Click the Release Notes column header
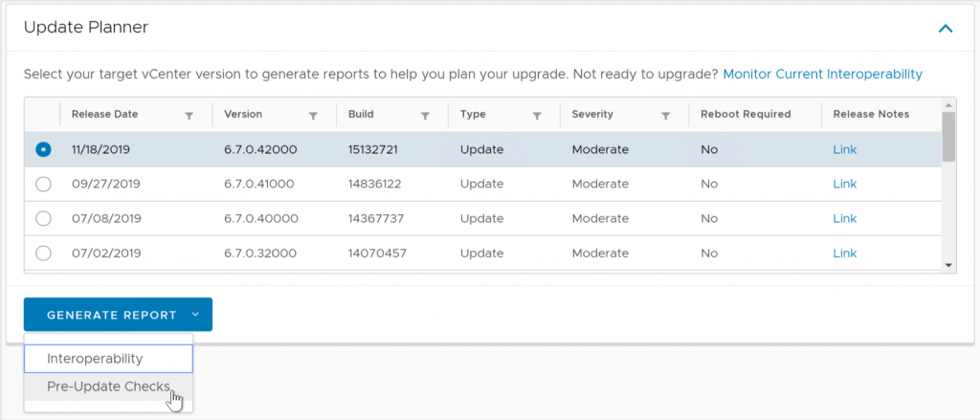Screen dimensions: 980x420 [x=871, y=115]
